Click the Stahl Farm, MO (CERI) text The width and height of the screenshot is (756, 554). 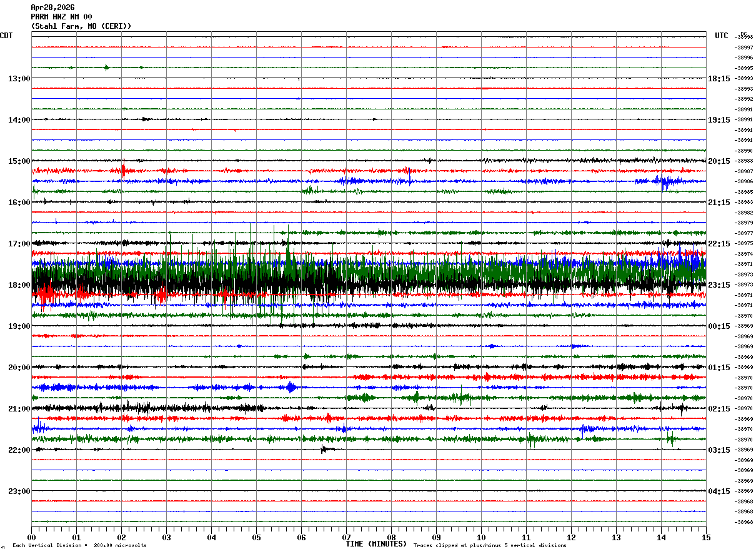pos(81,26)
